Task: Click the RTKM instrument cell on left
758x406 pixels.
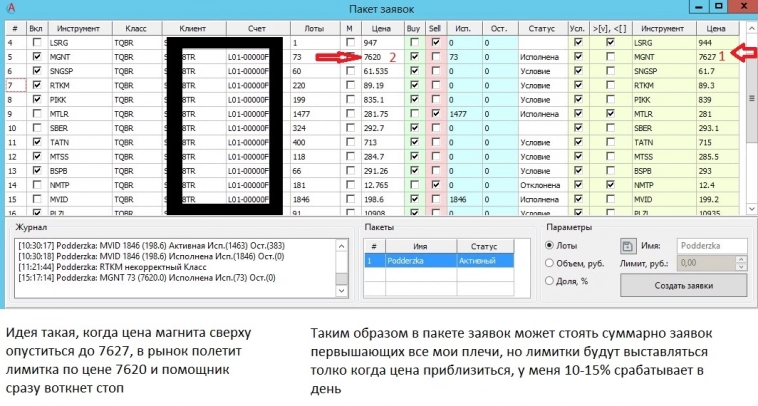Action: (78, 86)
